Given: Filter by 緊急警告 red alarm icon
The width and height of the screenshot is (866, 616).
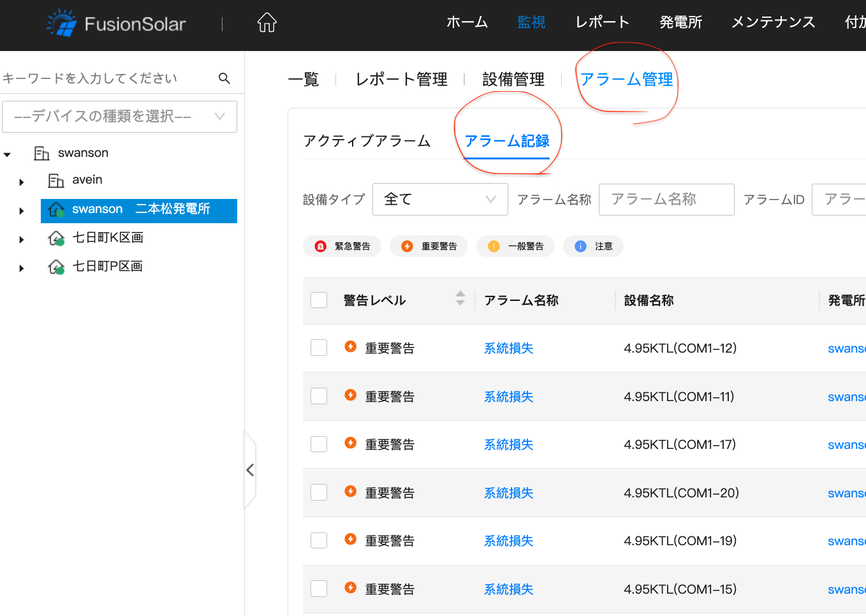Looking at the screenshot, I should (321, 246).
